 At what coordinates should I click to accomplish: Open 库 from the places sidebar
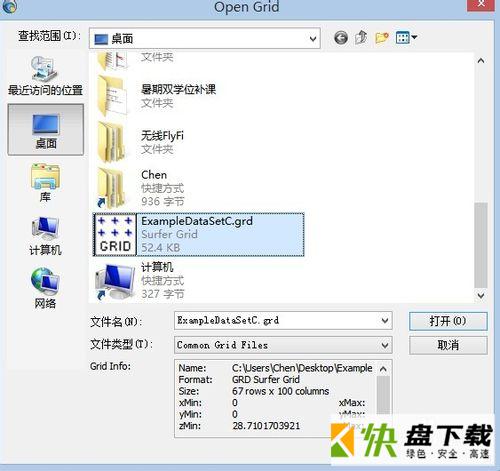point(45,183)
